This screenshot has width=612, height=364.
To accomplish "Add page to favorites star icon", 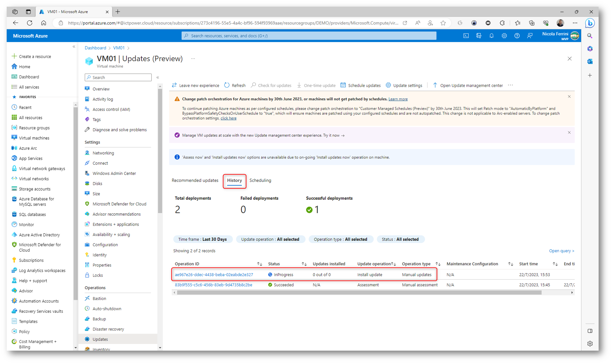I will click(x=443, y=23).
